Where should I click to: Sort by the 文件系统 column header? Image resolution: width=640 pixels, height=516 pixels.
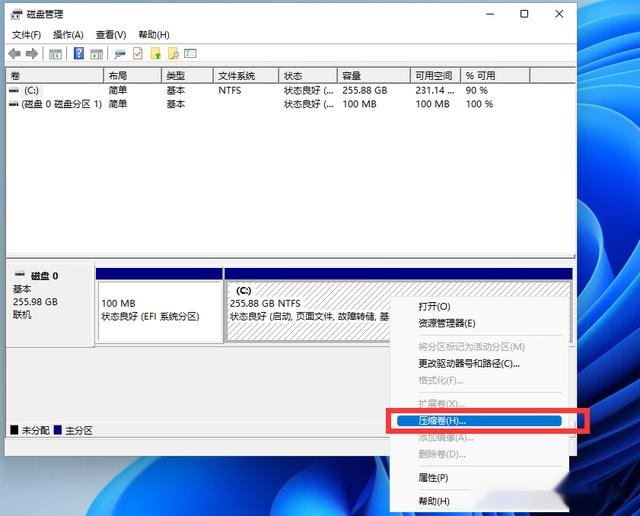tap(246, 76)
